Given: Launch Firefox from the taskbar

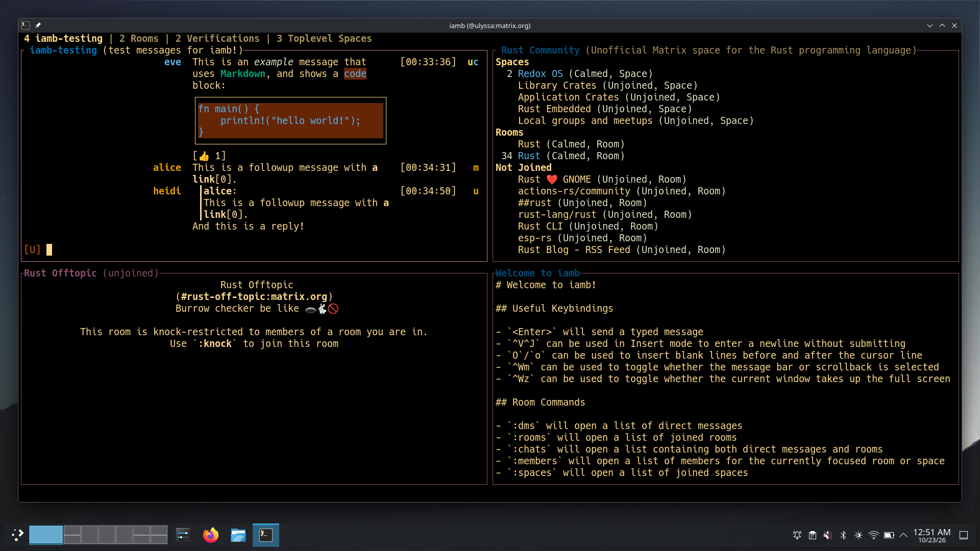Looking at the screenshot, I should pyautogui.click(x=210, y=535).
